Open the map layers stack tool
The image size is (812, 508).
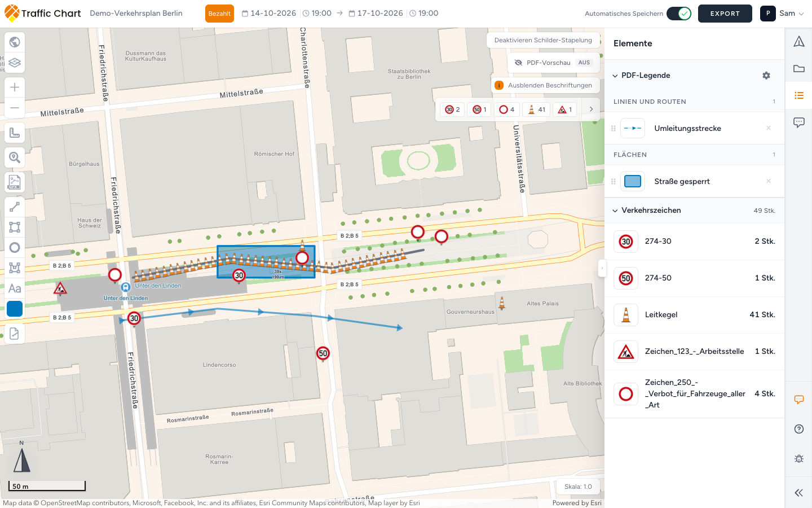(x=15, y=63)
